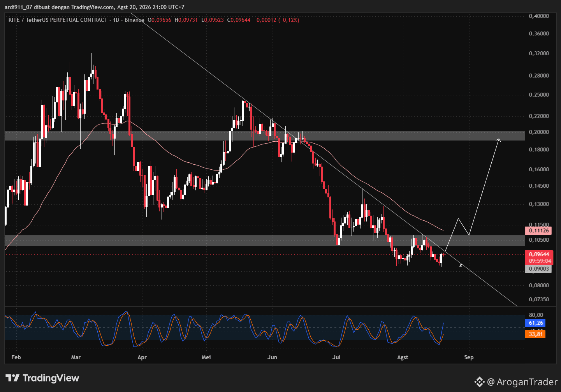
Task: Click the Jun label on the time axis
Action: pos(273,357)
